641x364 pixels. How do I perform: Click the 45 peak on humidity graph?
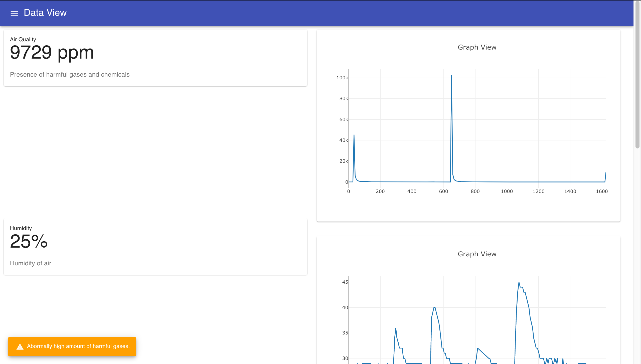coord(519,283)
